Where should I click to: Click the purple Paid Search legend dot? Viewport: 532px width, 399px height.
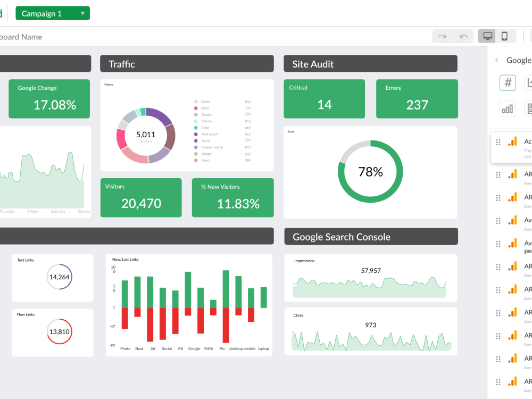click(196, 135)
